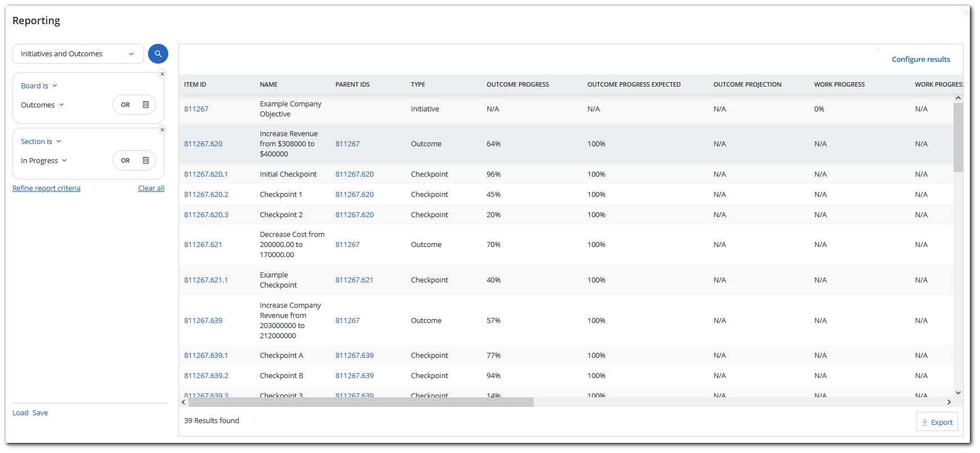
Task: Select the 77% outcome progress value
Action: [494, 356]
